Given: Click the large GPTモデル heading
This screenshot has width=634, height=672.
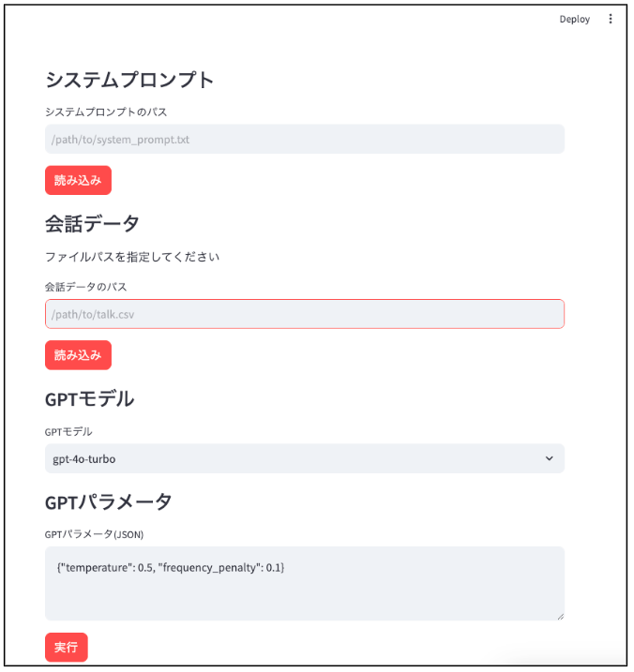Looking at the screenshot, I should [90, 399].
